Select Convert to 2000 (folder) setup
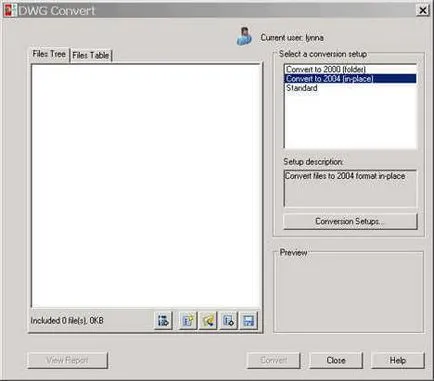Image resolution: width=434 pixels, height=381 pixels. (x=350, y=69)
